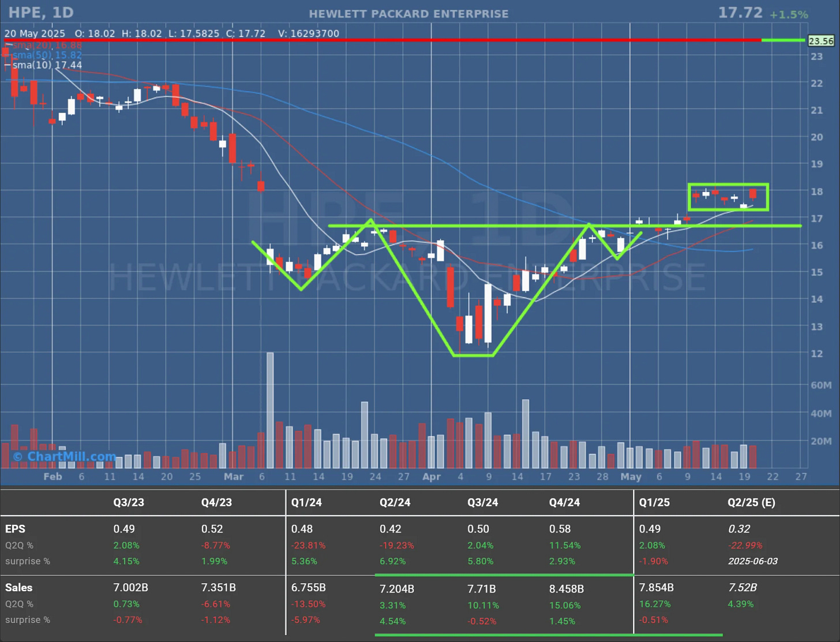The height and width of the screenshot is (642, 840).
Task: Click EPS value 0.48 for Q1/24
Action: click(302, 529)
